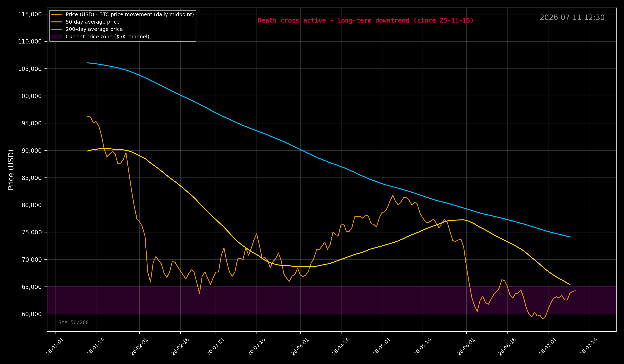Click the 26-04-16 x-axis date label
624x364 pixels.
coord(341,347)
